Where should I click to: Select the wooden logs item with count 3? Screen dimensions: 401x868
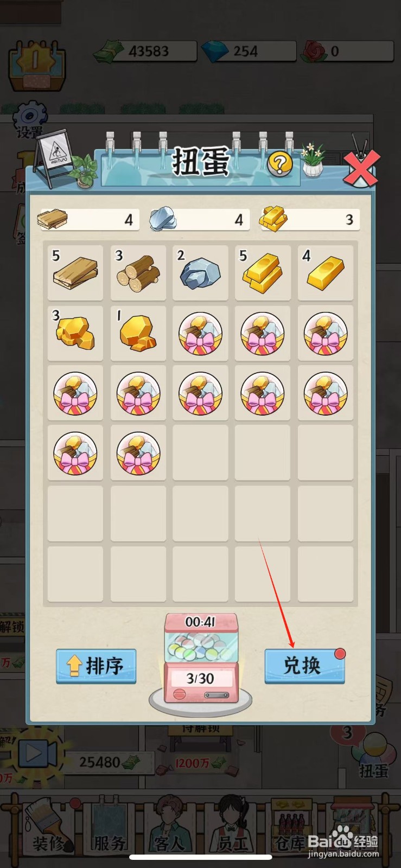(138, 273)
